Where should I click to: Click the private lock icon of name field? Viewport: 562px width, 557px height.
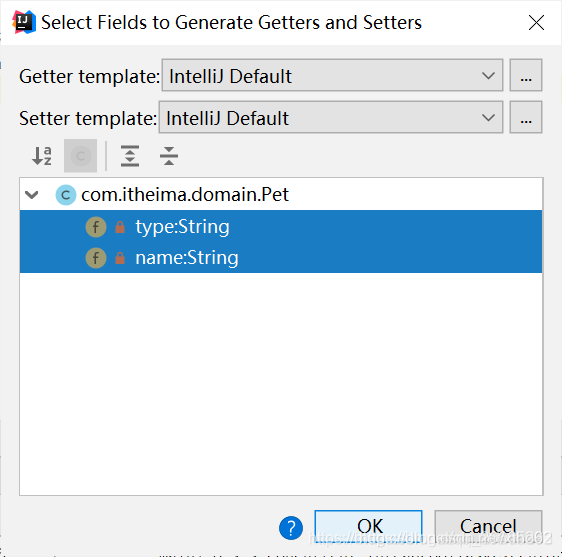click(x=120, y=258)
